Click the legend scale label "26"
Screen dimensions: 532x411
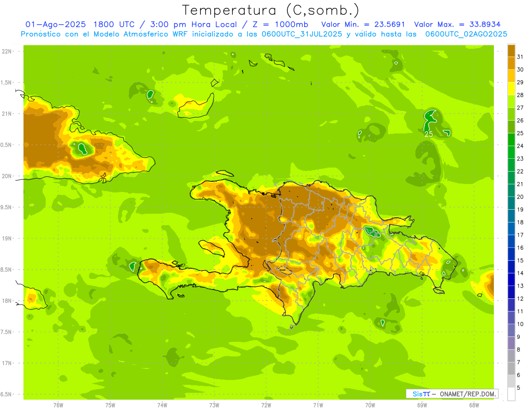click(520, 120)
